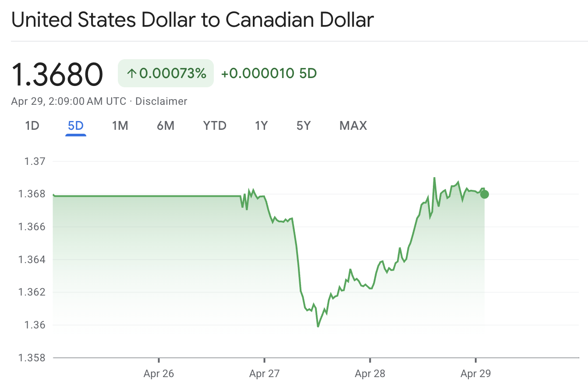
Task: Click the Apr 29 tick mark
Action: [x=475, y=360]
